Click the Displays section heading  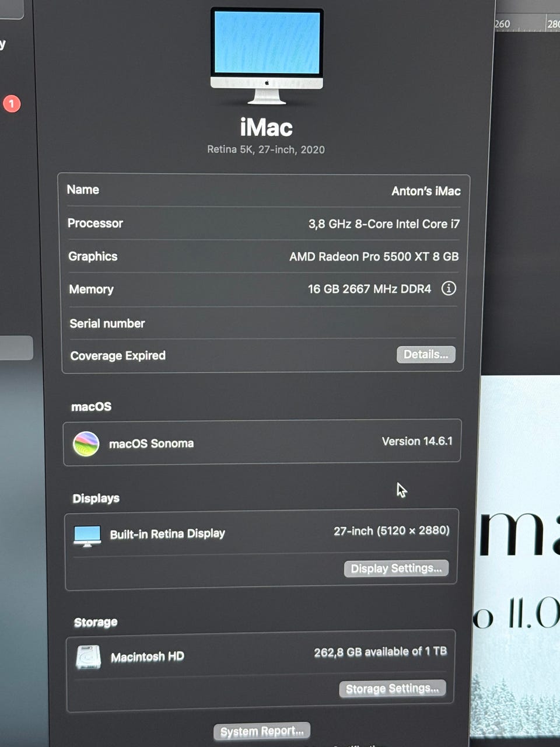[96, 498]
